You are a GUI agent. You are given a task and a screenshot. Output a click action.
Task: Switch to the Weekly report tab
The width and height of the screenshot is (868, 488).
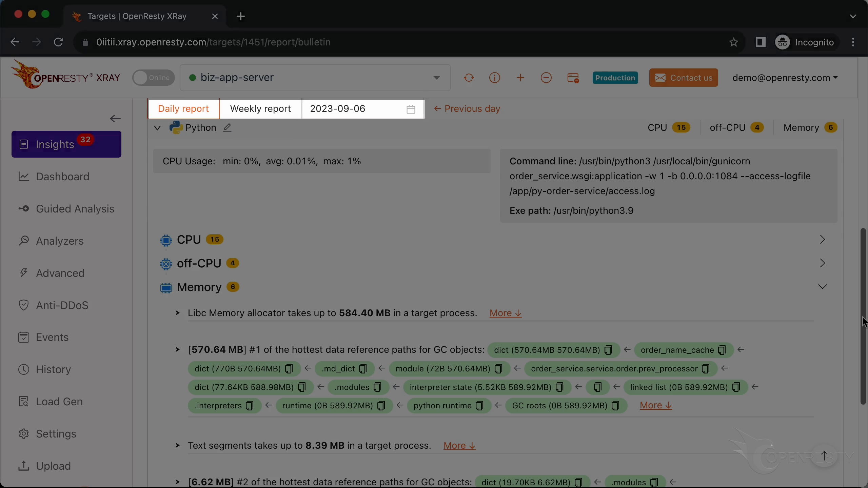point(260,108)
